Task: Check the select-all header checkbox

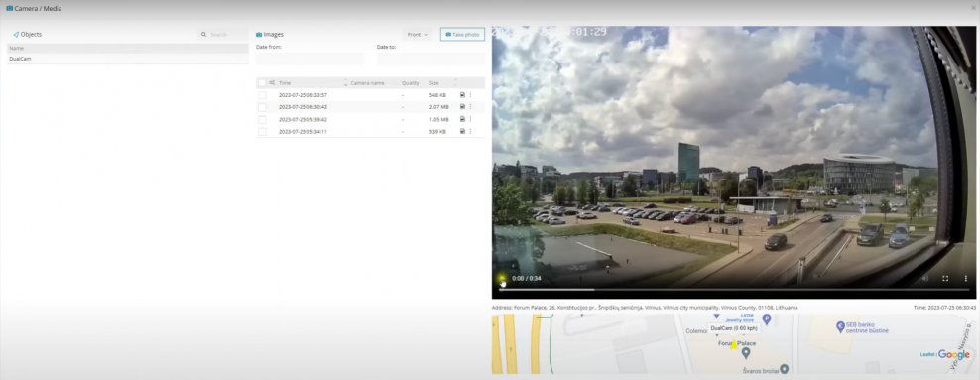Action: click(x=262, y=82)
